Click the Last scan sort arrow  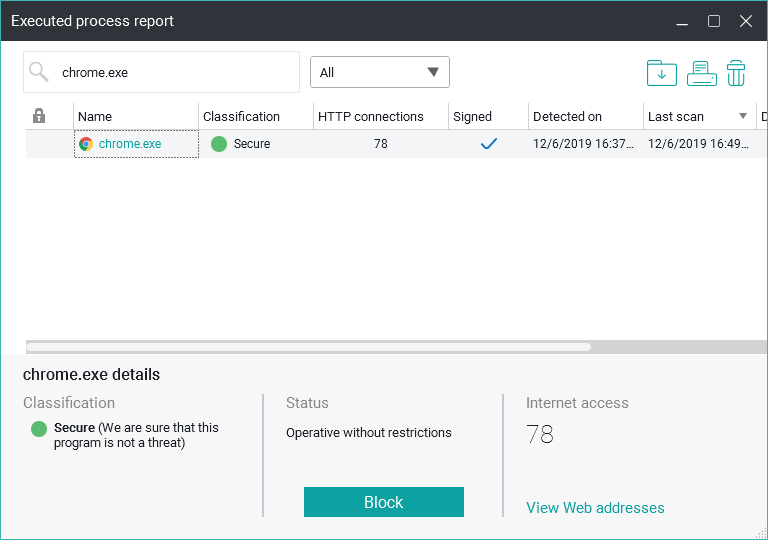click(743, 116)
